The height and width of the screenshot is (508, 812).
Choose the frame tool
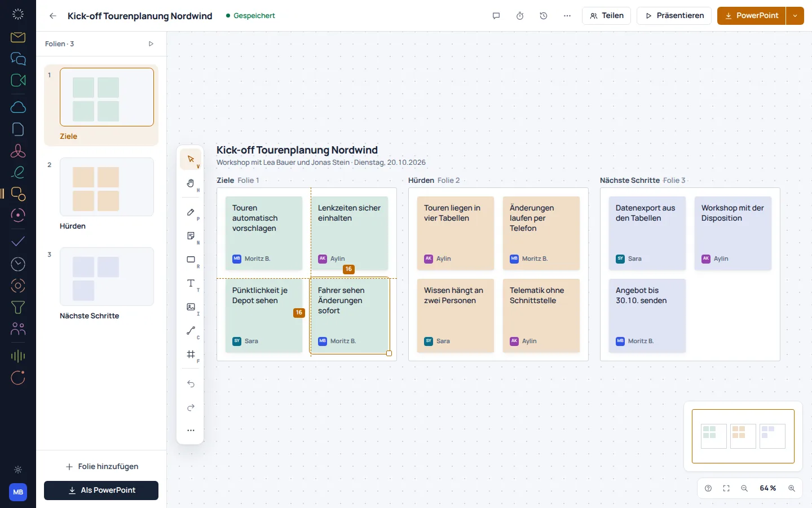[x=191, y=354]
